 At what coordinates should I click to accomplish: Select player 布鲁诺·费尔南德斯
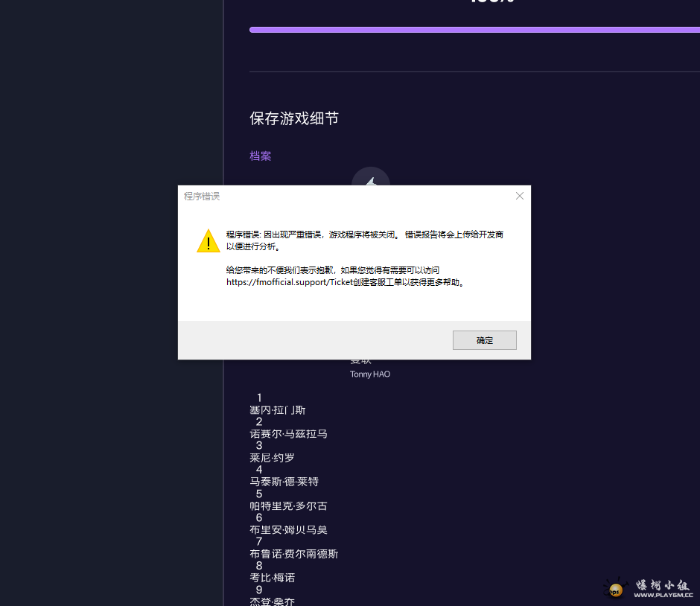[x=293, y=554]
